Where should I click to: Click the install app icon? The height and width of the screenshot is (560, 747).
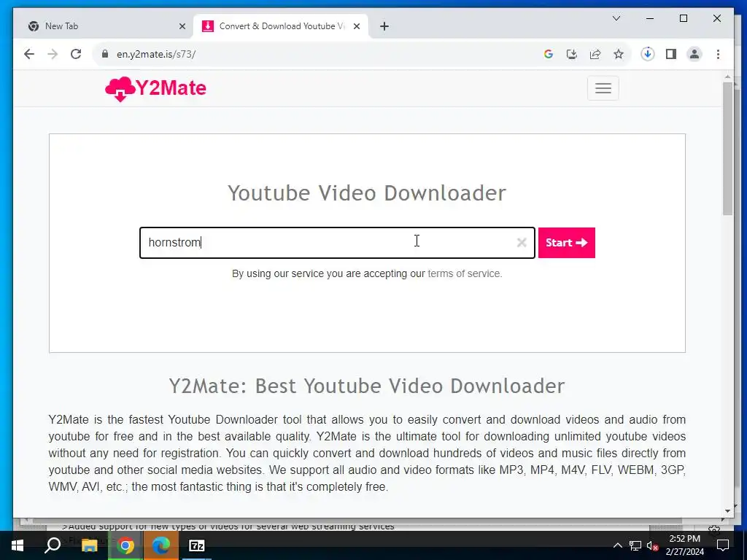(572, 54)
